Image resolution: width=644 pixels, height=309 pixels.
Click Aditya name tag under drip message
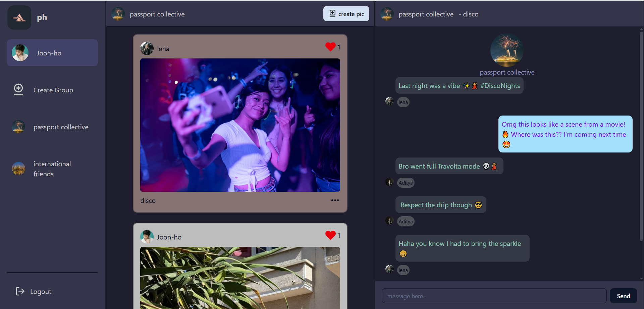point(406,221)
